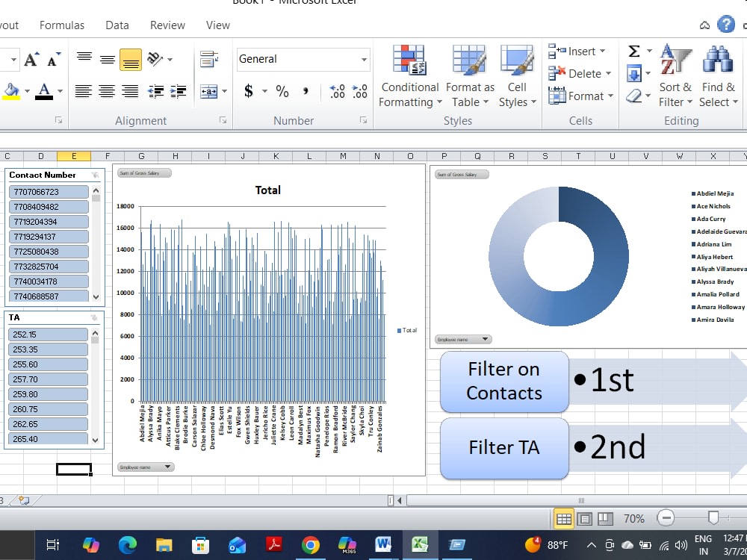Select TA slicer item 262.65
The height and width of the screenshot is (560, 747).
[x=48, y=424]
